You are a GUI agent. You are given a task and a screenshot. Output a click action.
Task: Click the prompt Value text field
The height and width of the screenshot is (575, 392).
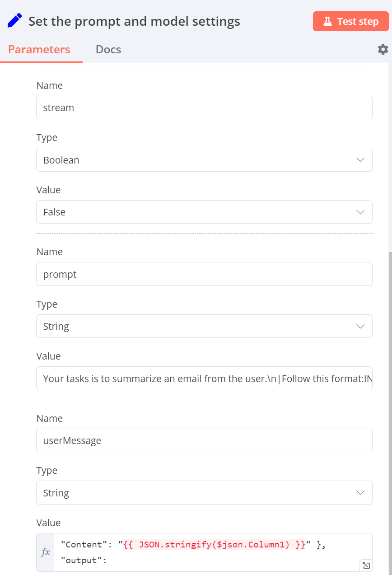pyautogui.click(x=204, y=378)
